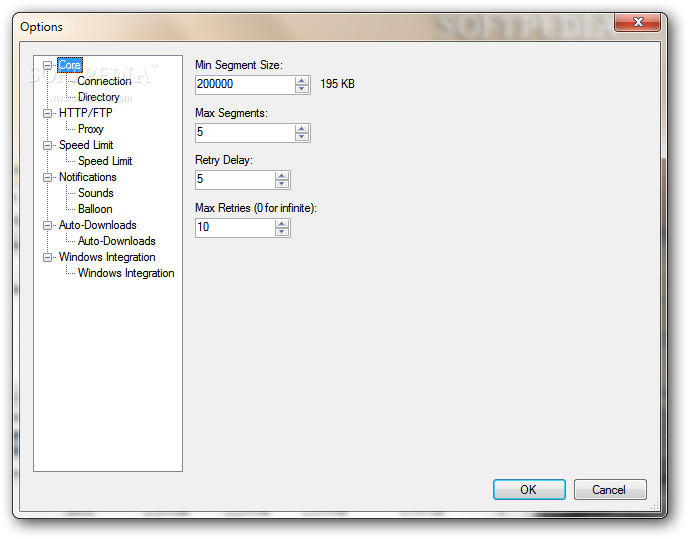Close the Options window

coord(638,22)
